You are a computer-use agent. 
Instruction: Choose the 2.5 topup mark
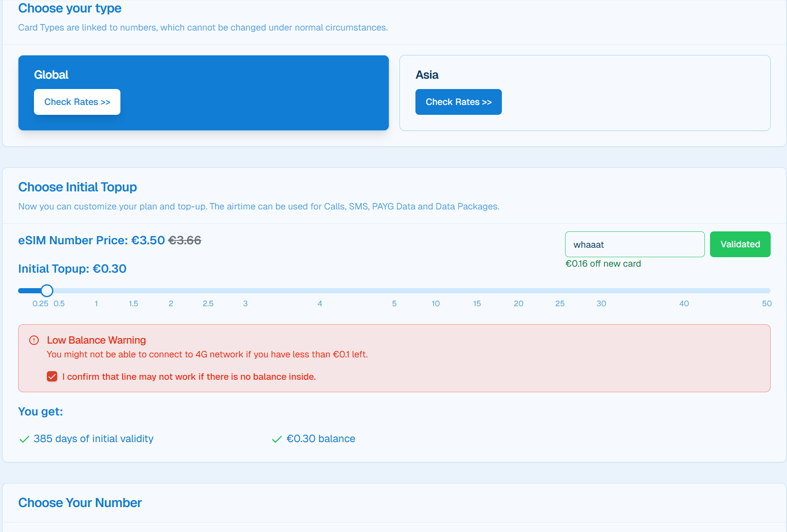point(208,304)
